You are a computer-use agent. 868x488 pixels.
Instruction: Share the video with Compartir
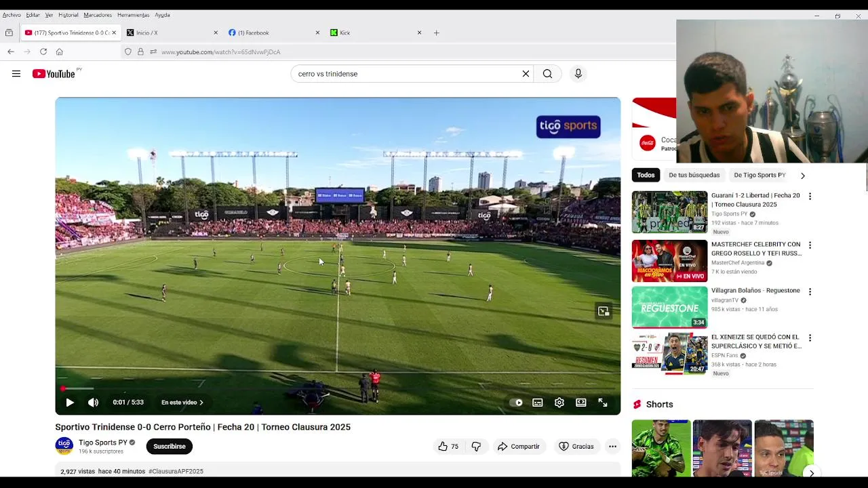point(519,447)
